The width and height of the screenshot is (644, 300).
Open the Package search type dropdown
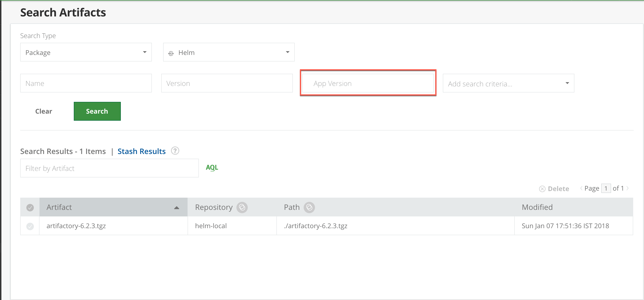pyautogui.click(x=86, y=52)
